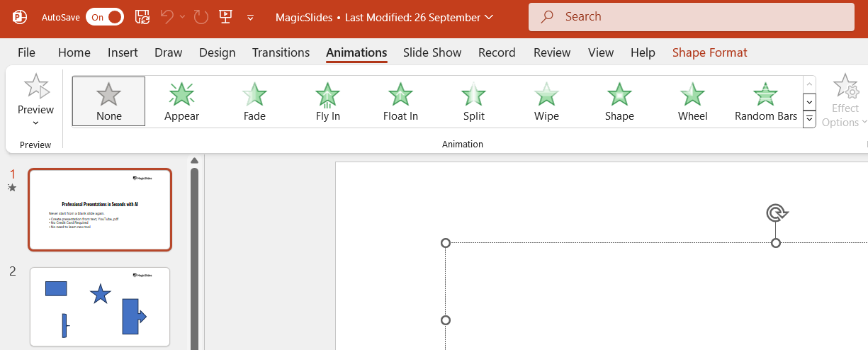
Task: Open Customize Quick Access Toolbar dropdown
Action: [250, 17]
